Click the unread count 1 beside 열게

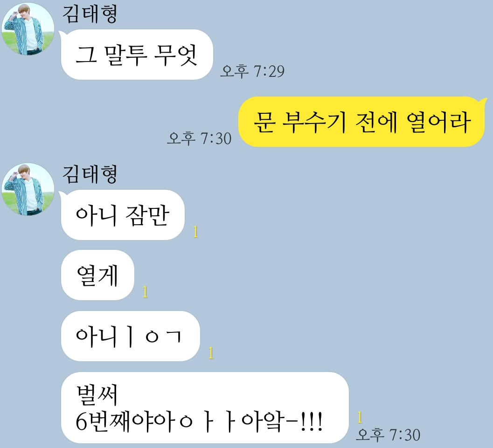click(x=145, y=292)
